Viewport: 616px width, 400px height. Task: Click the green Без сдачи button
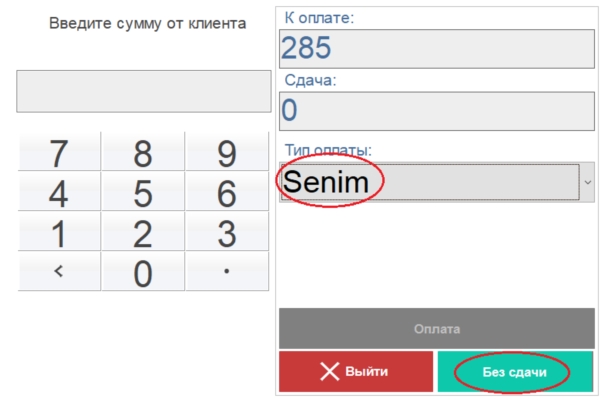tap(515, 371)
